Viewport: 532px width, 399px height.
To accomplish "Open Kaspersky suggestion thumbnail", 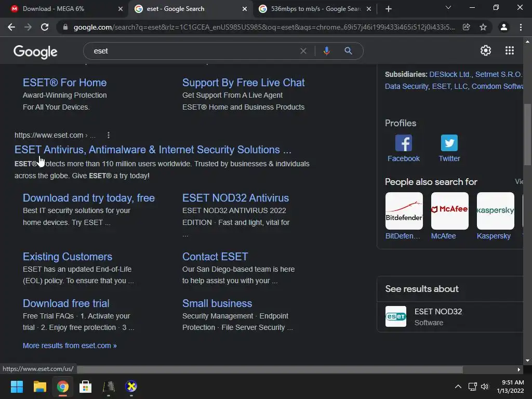I will click(x=495, y=211).
